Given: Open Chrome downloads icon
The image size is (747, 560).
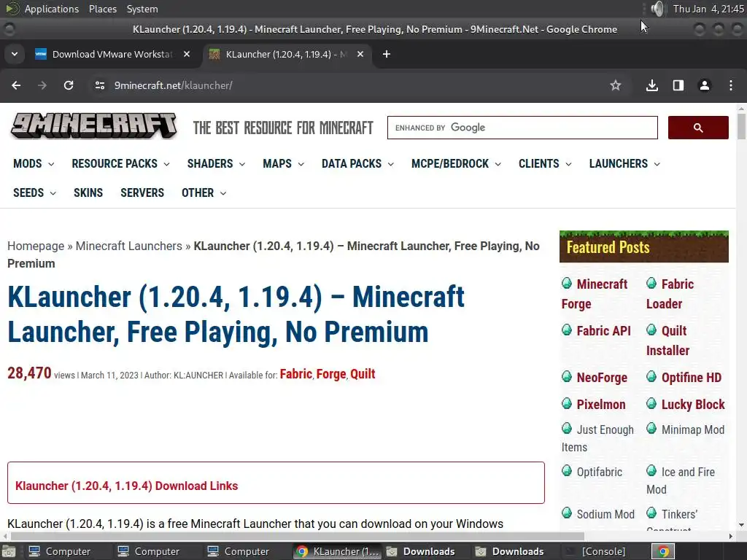Looking at the screenshot, I should (651, 85).
